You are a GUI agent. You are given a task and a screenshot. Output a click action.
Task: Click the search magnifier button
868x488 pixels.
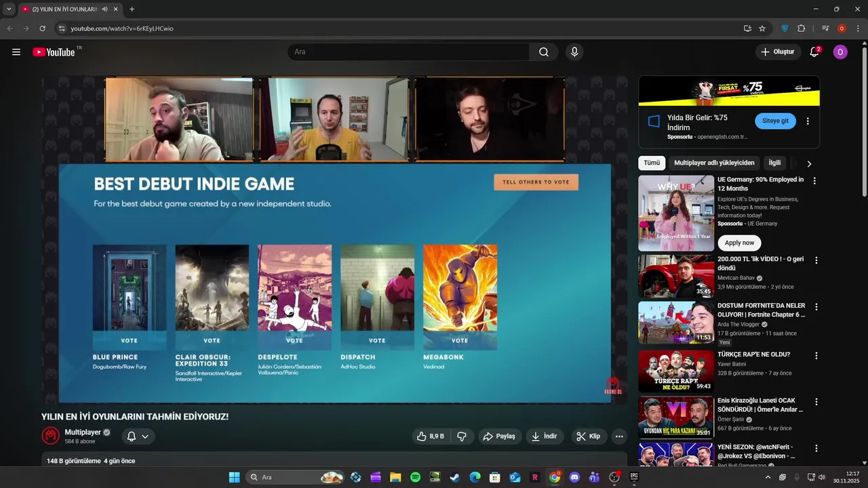544,52
